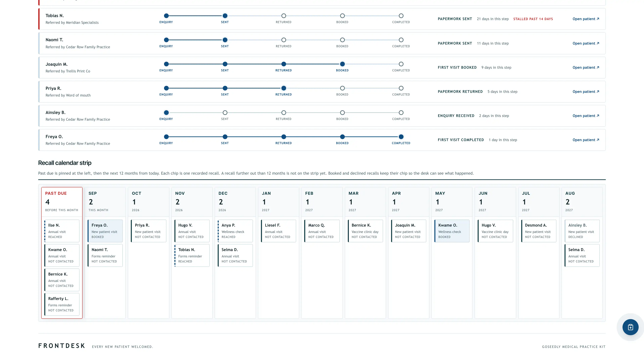Screen dimensions: 644x362
Task: Open patient record for Freya O.
Action: click(x=586, y=140)
